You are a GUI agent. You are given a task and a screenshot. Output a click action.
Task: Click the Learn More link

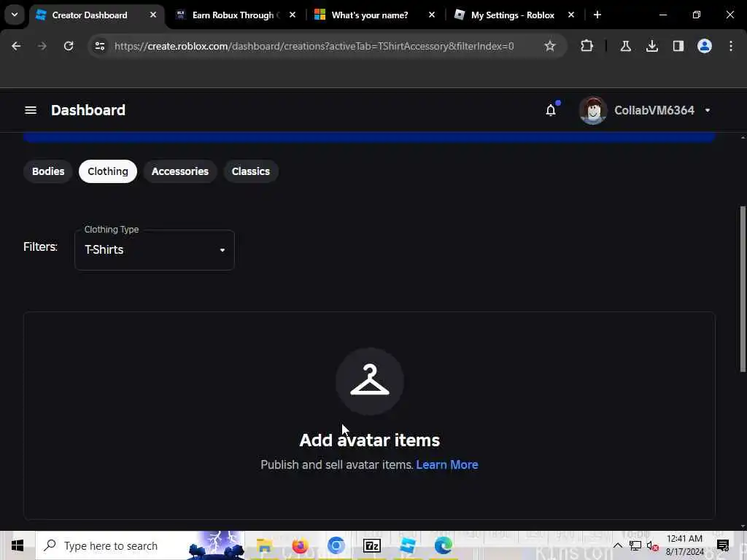447,464
